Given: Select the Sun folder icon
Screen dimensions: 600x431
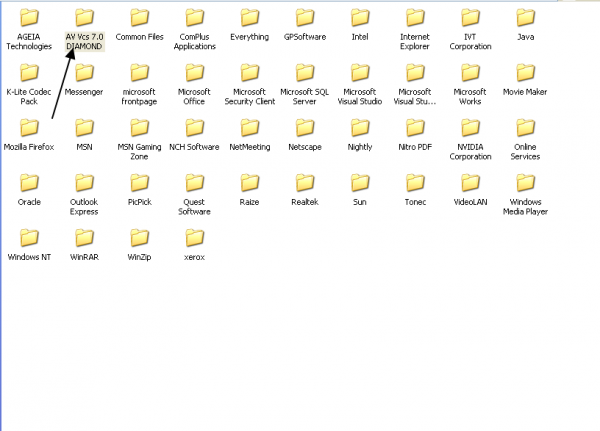Looking at the screenshot, I should point(360,183).
